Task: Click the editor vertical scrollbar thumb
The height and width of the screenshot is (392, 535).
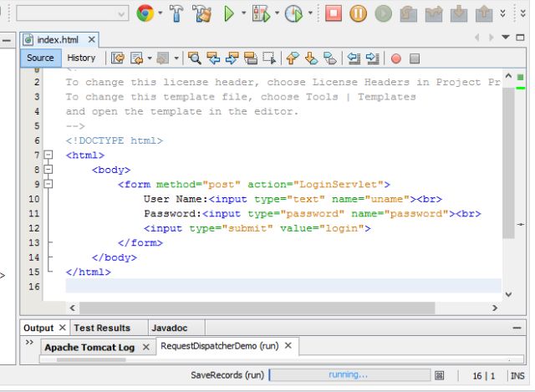Action: [508, 163]
